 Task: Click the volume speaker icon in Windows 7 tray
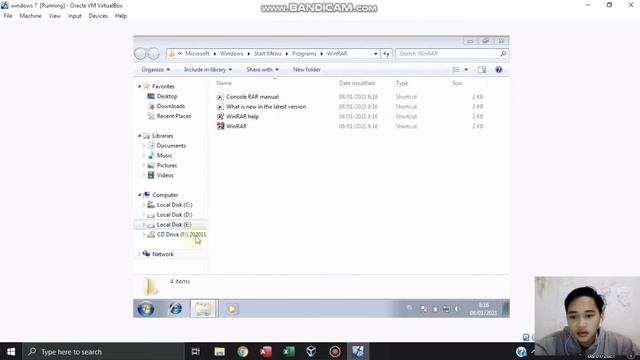(x=457, y=309)
